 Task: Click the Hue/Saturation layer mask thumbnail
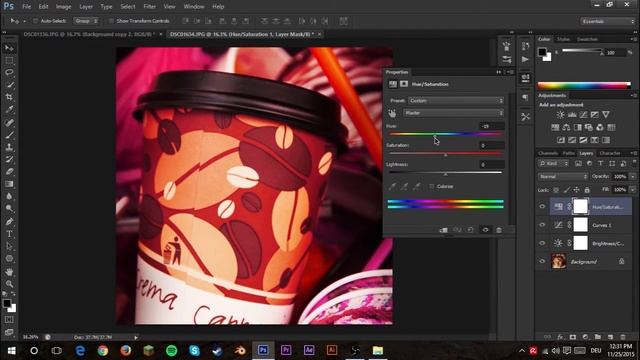pyautogui.click(x=580, y=207)
